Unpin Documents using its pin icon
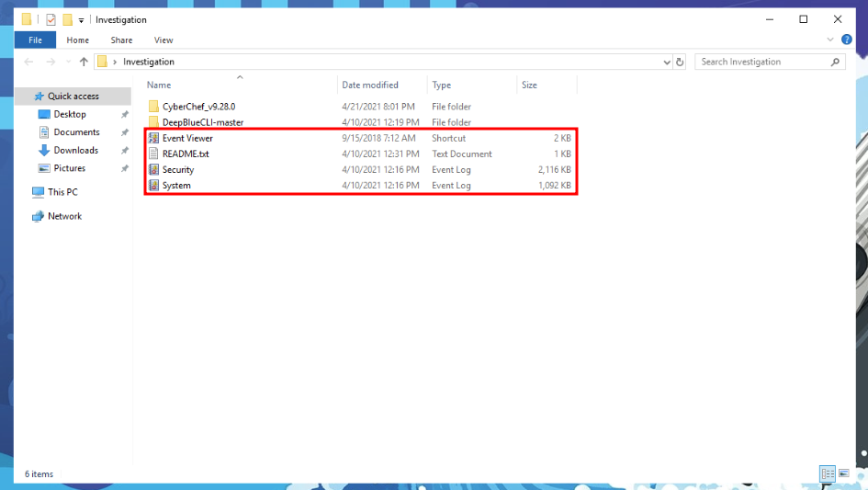The width and height of the screenshot is (868, 490). click(x=125, y=132)
